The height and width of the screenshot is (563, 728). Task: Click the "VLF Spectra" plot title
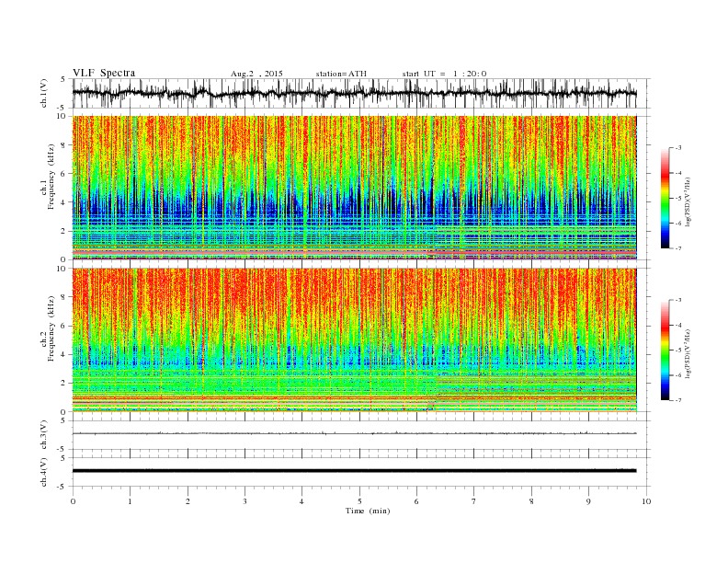tap(104, 73)
